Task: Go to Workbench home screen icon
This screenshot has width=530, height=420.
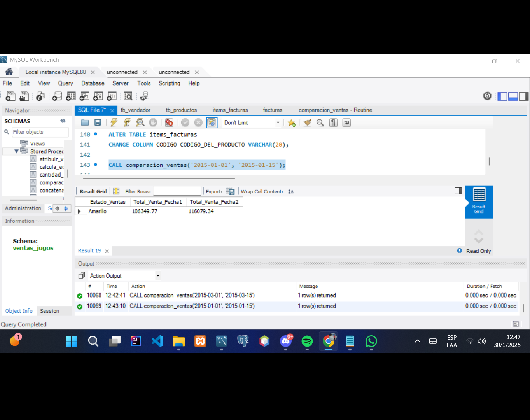Action: (9, 72)
